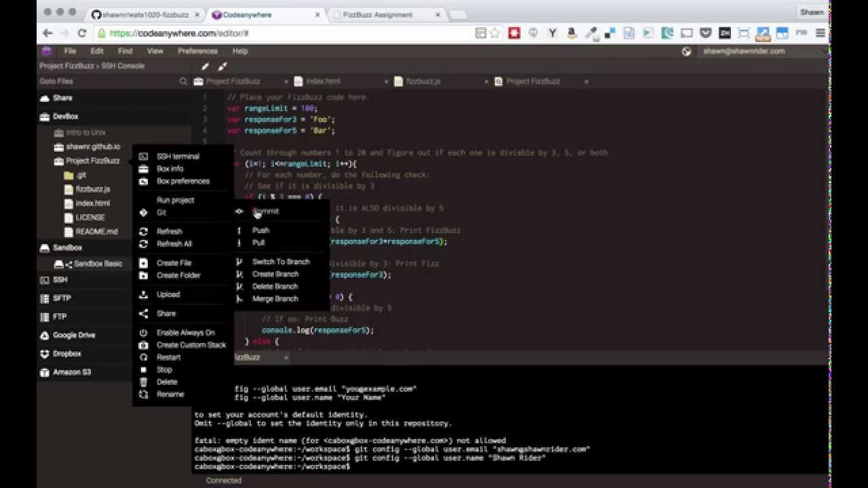Image resolution: width=868 pixels, height=488 pixels.
Task: Click the Pull arrow icon in the Git submenu
Action: point(239,243)
